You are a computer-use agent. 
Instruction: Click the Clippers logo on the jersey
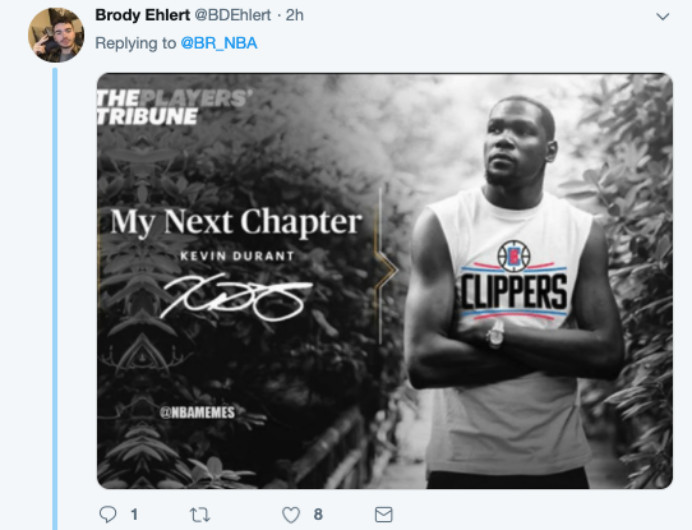pos(514,255)
